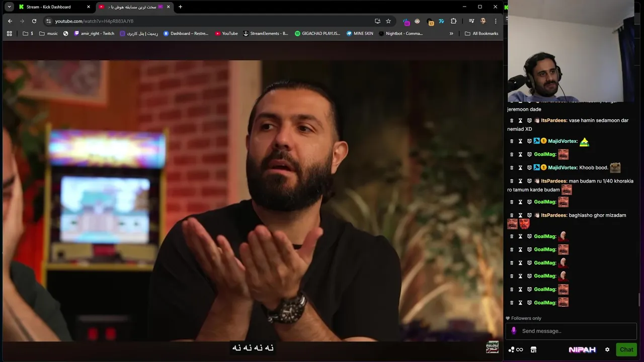644x362 pixels.
Task: Open the Nightbot - Comma... bookmark
Action: [x=400, y=33]
